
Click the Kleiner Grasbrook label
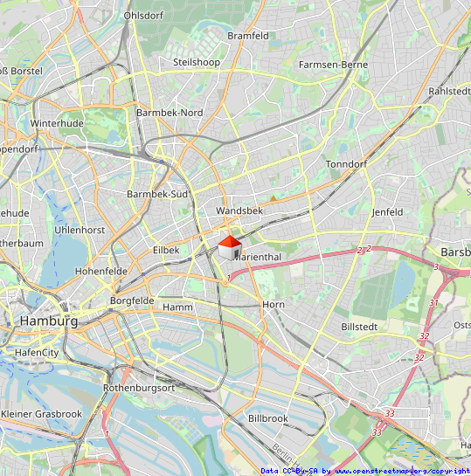41,414
